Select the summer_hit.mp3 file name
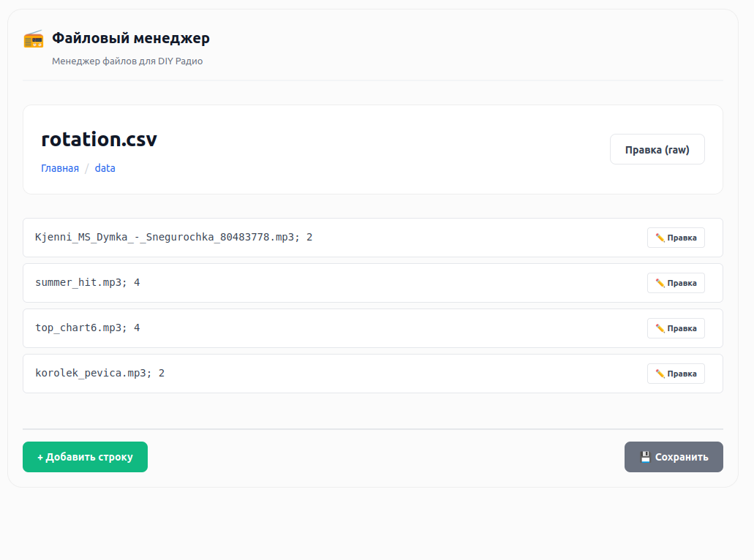The height and width of the screenshot is (560, 754). (78, 283)
